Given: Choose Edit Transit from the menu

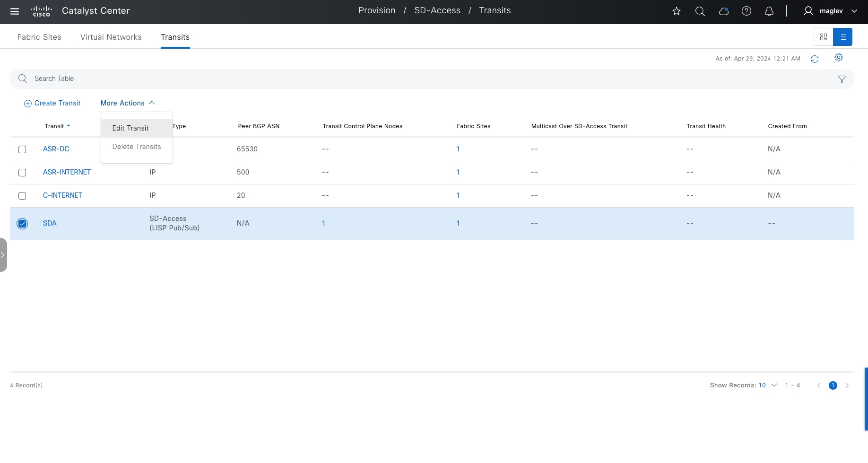Looking at the screenshot, I should point(137,128).
